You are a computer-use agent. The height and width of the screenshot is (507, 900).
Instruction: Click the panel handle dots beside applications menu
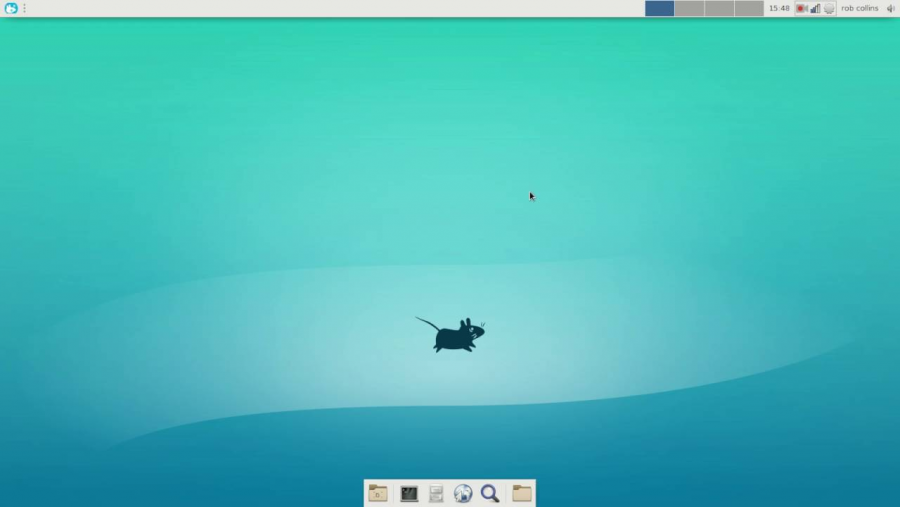pos(24,8)
